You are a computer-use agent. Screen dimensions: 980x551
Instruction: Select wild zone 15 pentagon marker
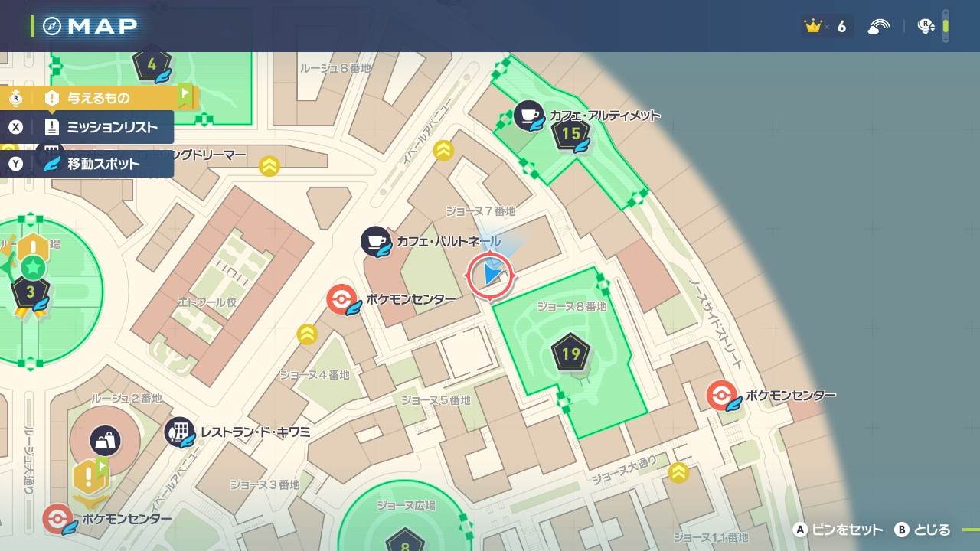(570, 135)
